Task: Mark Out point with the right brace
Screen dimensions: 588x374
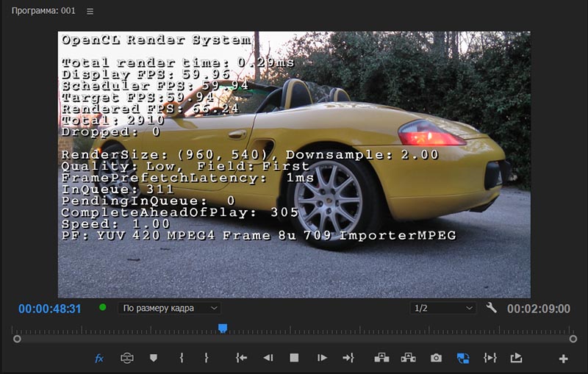Action: point(207,358)
